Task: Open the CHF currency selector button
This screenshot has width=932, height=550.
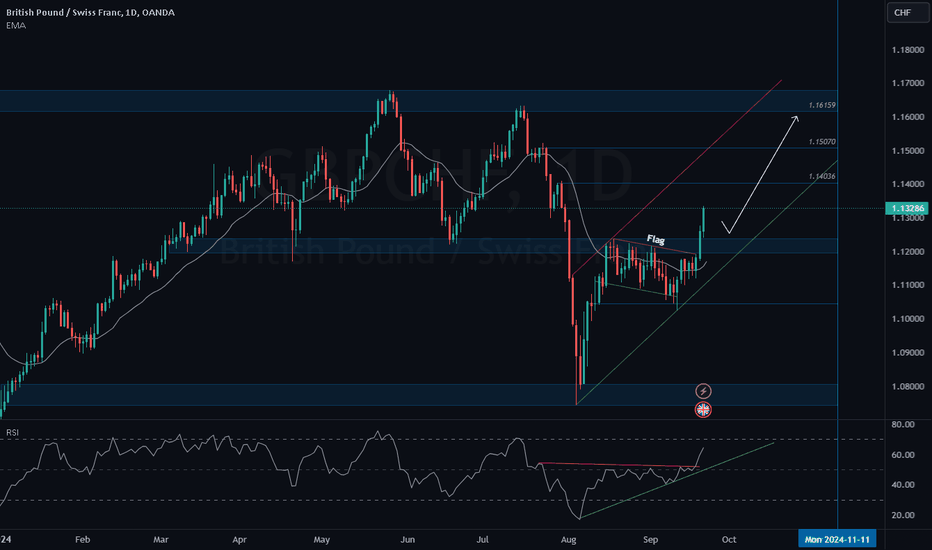Action: (908, 12)
